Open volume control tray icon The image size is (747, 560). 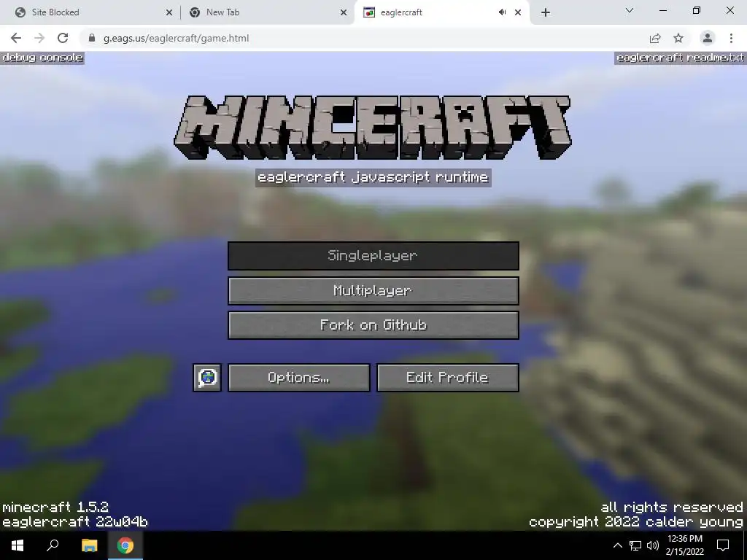[653, 545]
